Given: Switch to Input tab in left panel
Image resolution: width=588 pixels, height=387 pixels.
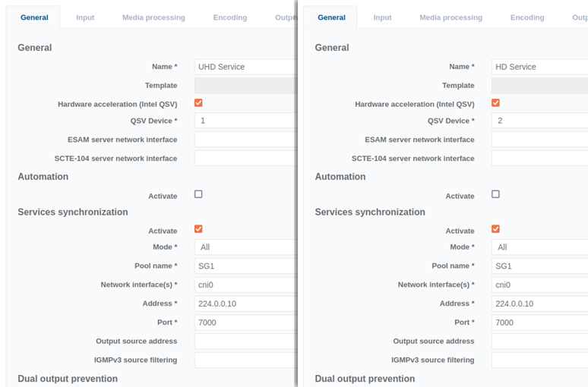Looking at the screenshot, I should [85, 17].
